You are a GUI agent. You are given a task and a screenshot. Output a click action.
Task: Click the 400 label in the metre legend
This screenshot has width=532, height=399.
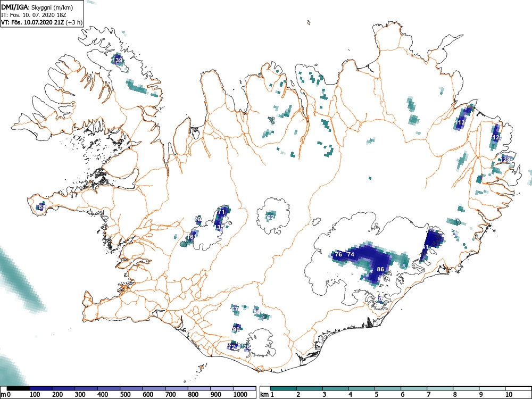(x=103, y=395)
